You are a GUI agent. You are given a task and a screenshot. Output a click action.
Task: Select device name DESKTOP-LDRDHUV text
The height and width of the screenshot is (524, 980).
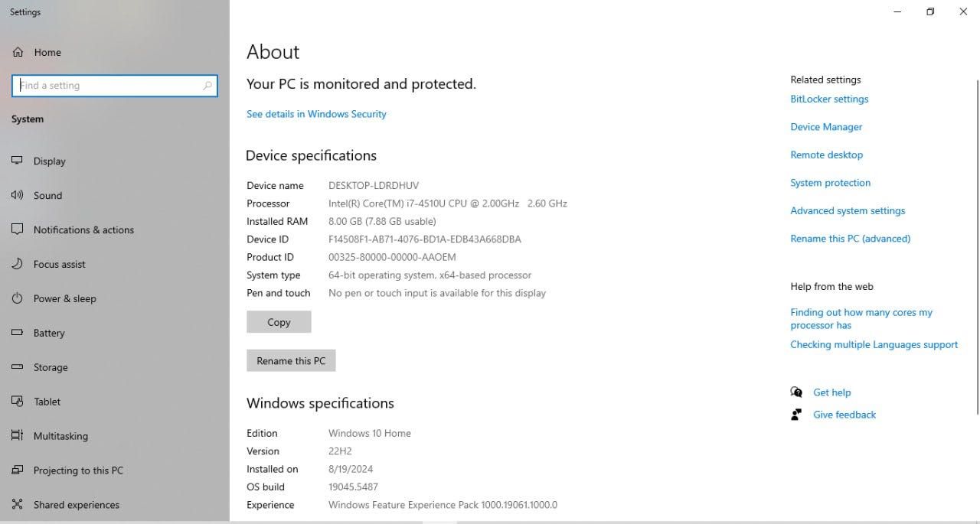pyautogui.click(x=374, y=185)
